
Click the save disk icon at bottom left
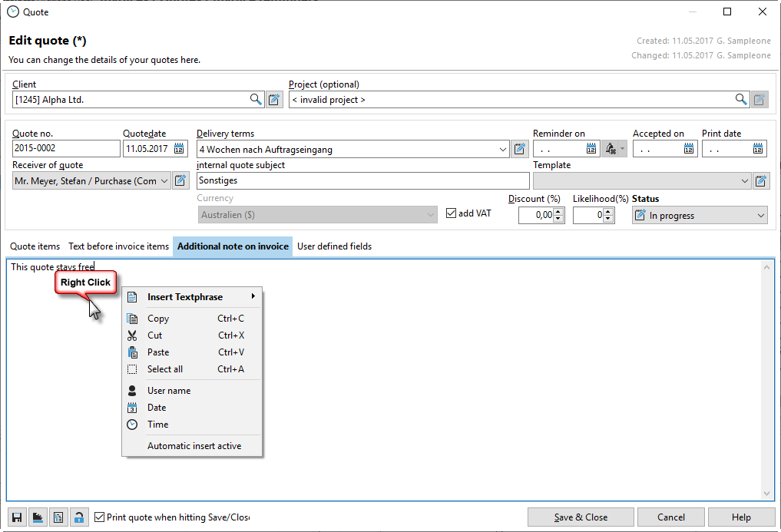pos(16,517)
